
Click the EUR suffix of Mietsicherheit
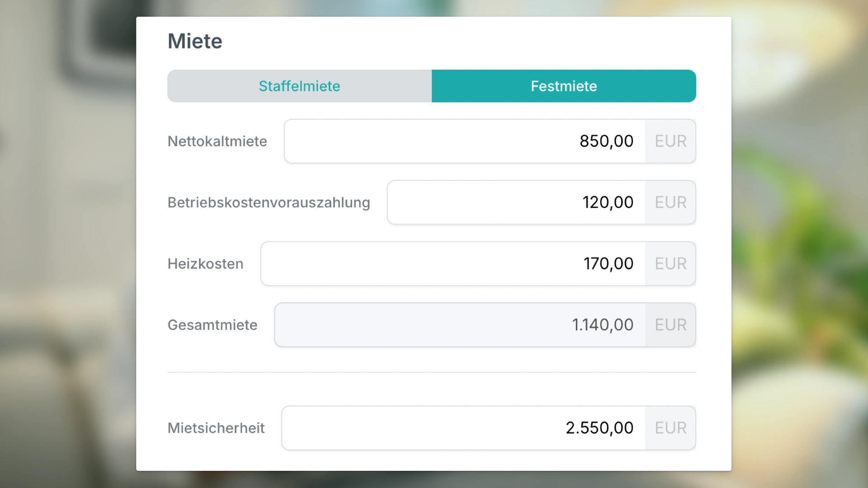tap(670, 428)
